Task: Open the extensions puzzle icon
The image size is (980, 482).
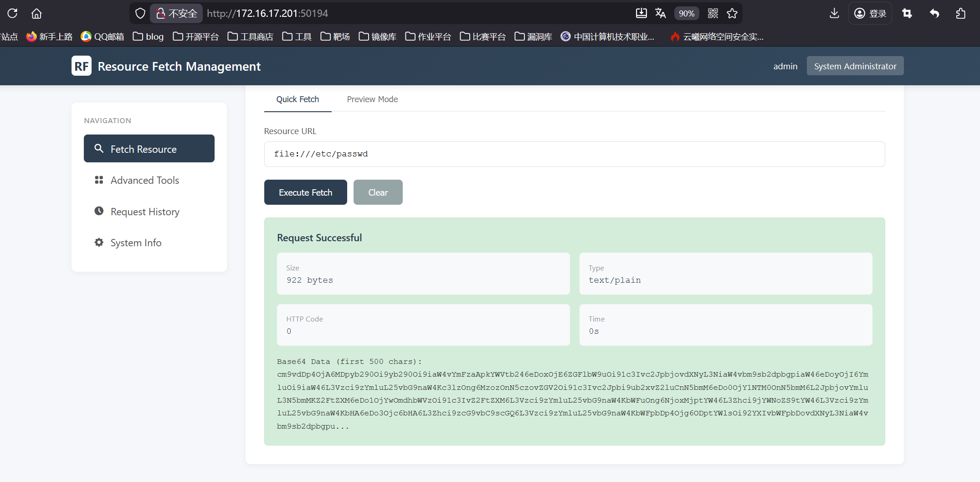Action: point(961,13)
